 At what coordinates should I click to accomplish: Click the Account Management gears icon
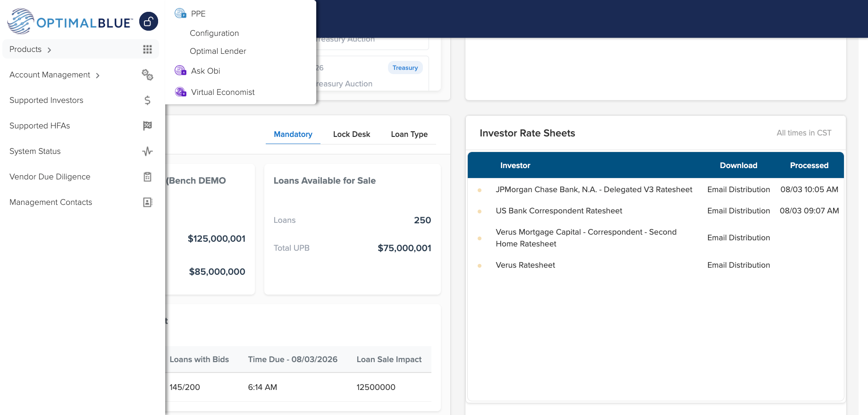tap(147, 75)
